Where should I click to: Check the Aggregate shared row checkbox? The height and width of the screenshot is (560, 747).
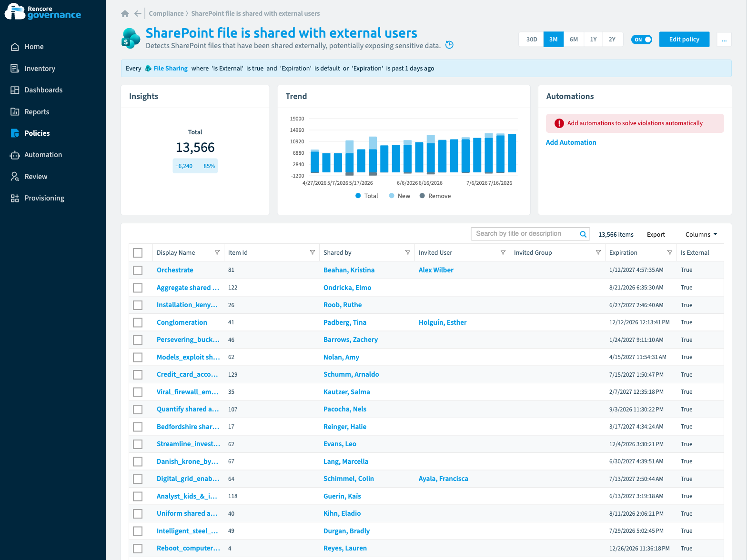pyautogui.click(x=138, y=288)
